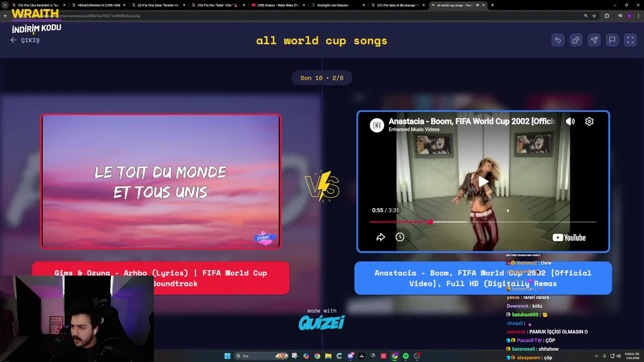Open Discord from the taskbar
Screen dimensions: 644x362
(x=350, y=356)
